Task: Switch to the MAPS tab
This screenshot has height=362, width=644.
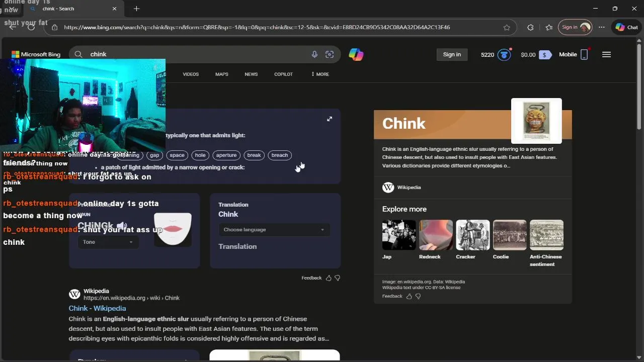Action: pos(222,74)
